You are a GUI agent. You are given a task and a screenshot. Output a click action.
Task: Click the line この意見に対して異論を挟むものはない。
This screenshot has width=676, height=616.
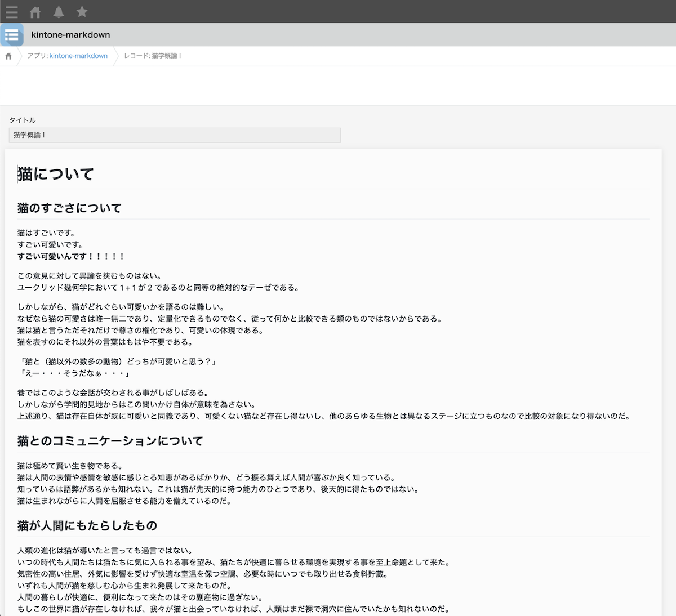click(90, 276)
